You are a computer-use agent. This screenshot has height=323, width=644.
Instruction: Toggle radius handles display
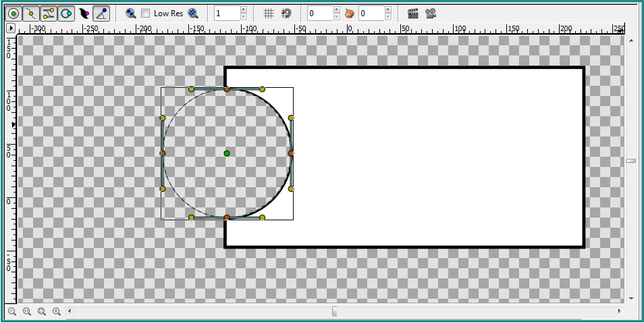(x=65, y=14)
